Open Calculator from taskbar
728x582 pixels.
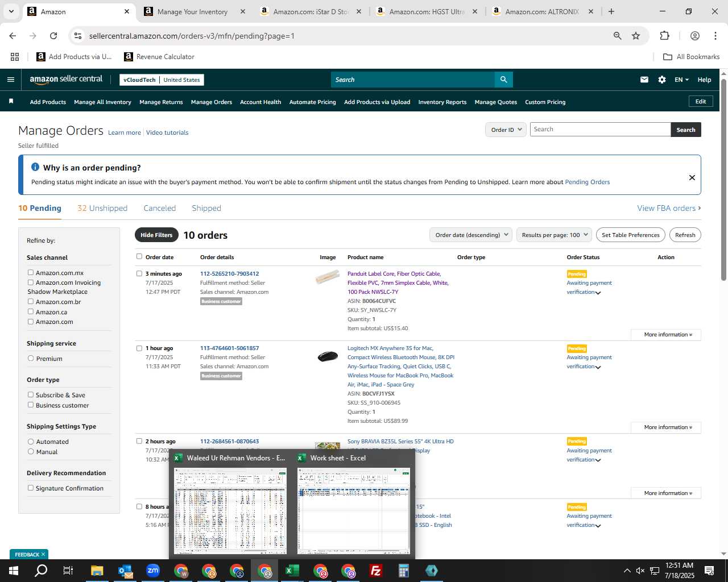[404, 571]
